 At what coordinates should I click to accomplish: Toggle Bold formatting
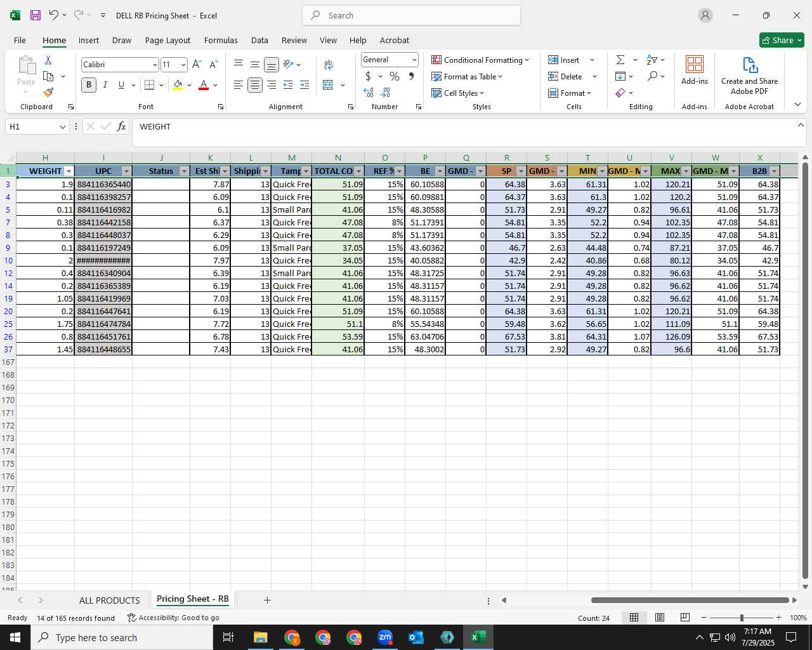tap(89, 85)
